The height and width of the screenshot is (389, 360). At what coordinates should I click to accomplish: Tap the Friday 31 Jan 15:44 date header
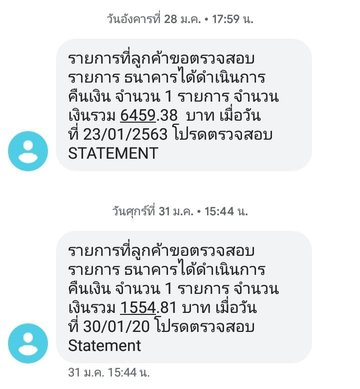click(180, 211)
